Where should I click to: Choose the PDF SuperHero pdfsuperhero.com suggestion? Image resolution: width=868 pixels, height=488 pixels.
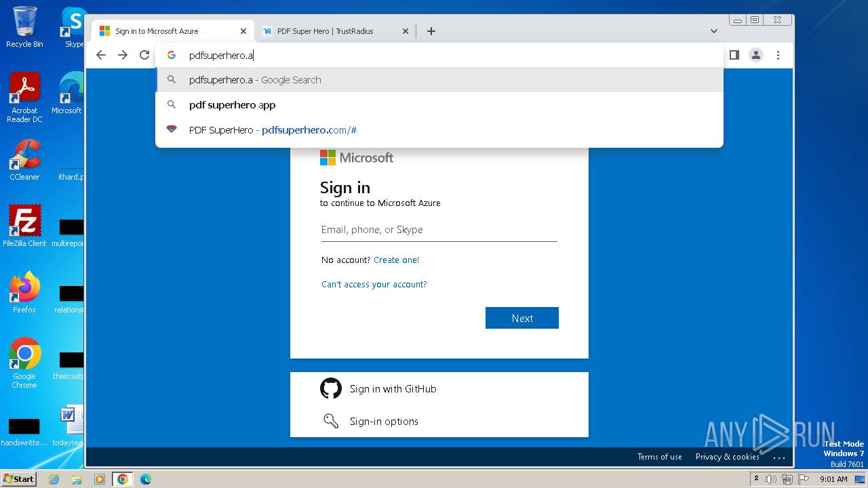tap(439, 130)
